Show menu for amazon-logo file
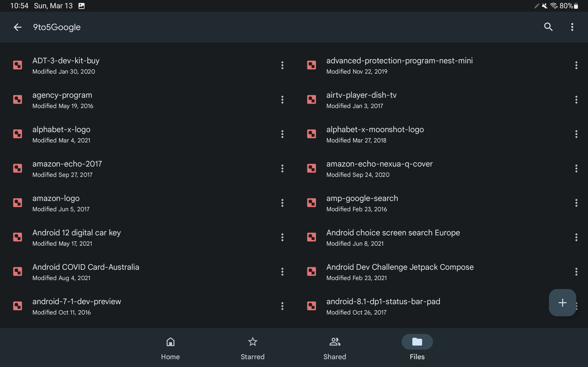 tap(282, 203)
